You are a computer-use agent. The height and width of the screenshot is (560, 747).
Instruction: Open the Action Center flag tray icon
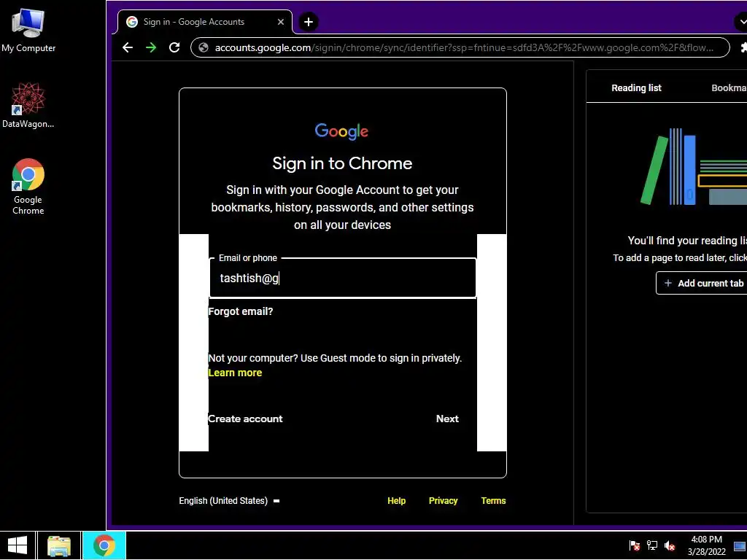coord(634,545)
